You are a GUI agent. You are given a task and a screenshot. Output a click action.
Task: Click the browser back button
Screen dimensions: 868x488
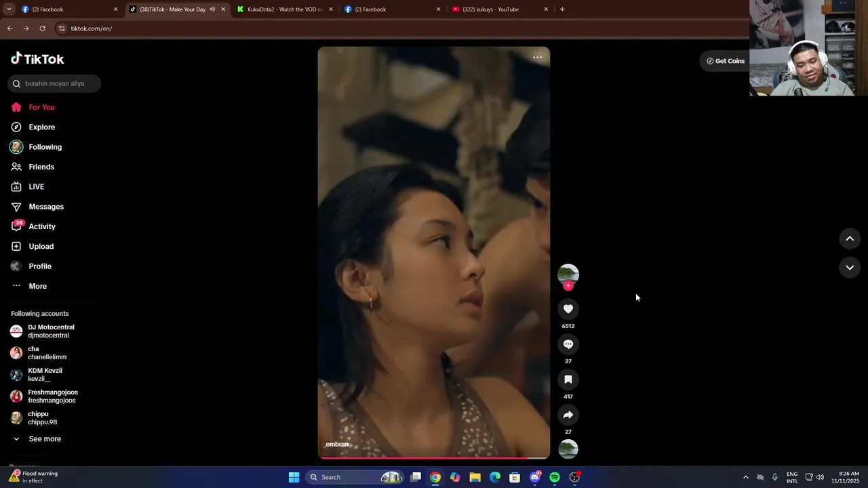[x=9, y=28]
